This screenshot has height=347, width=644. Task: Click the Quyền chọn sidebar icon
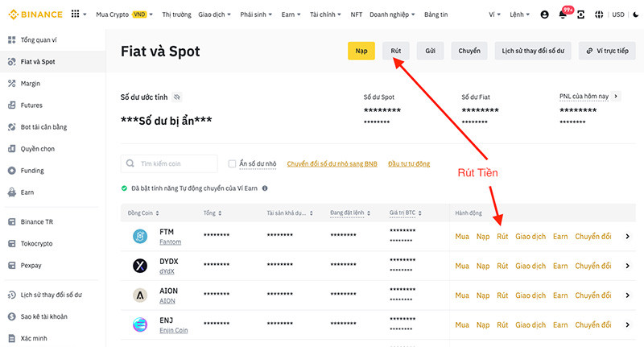(12, 149)
